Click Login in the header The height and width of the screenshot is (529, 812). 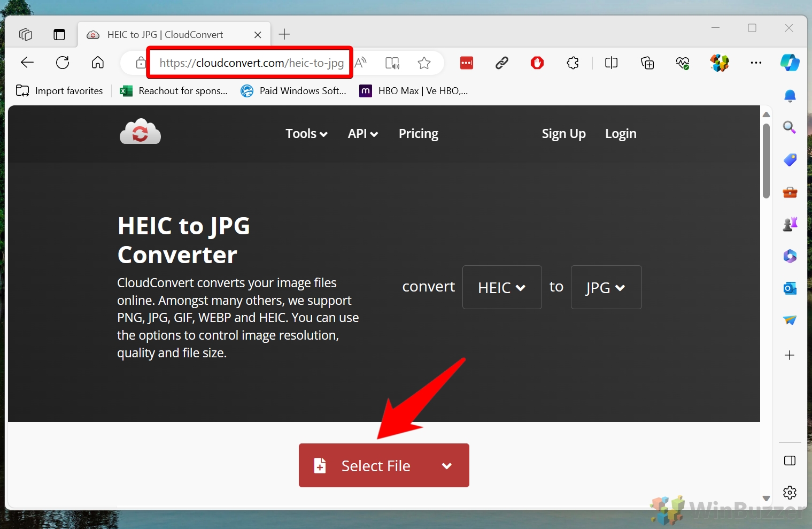point(621,134)
